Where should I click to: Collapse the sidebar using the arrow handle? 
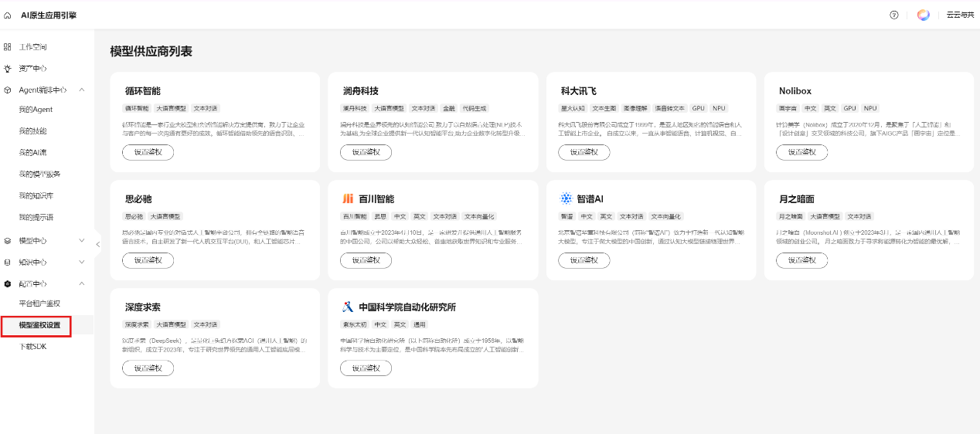pos(97,245)
